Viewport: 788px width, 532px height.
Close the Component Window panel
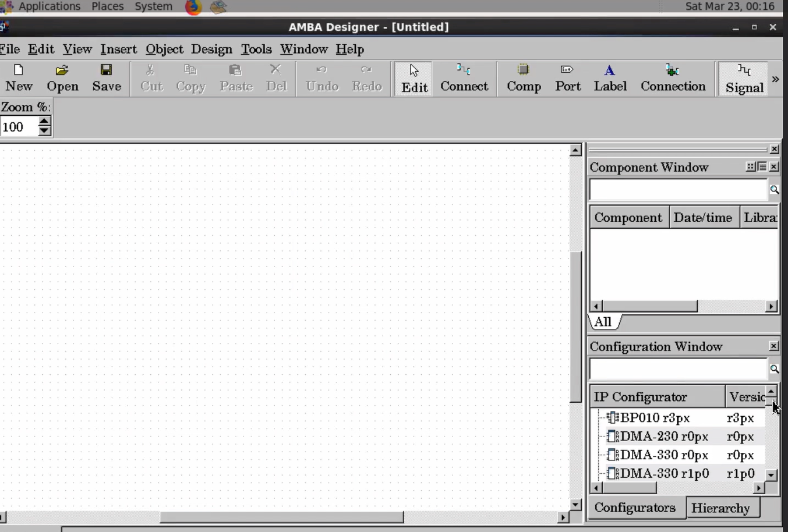click(x=774, y=167)
